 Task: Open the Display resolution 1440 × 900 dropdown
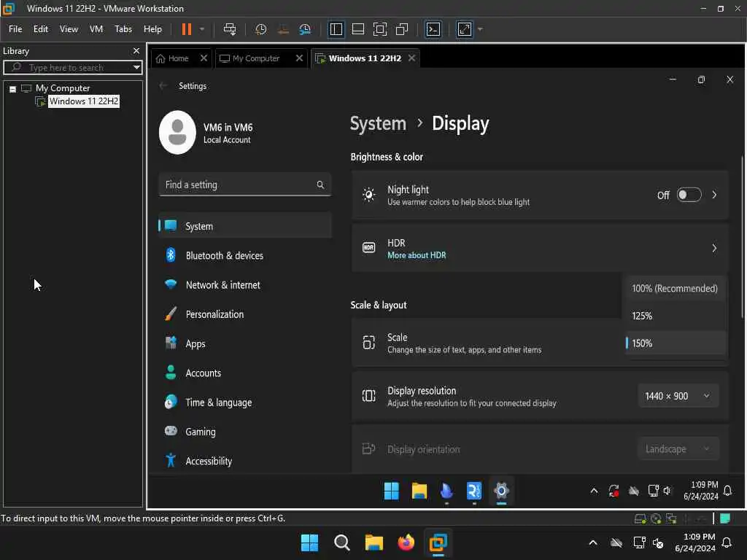click(678, 396)
